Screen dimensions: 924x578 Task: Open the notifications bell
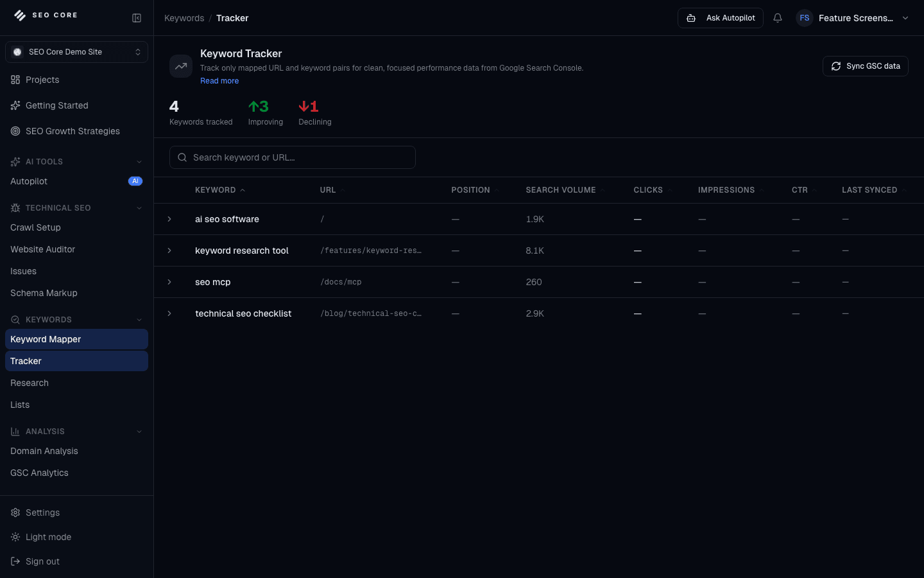[x=778, y=18]
